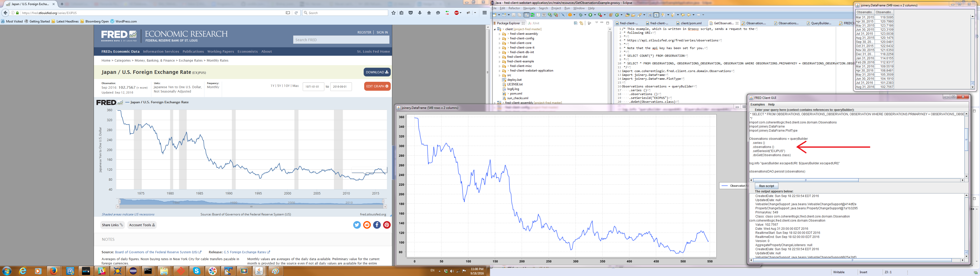Go to the Firefox home page icon

click(x=429, y=13)
